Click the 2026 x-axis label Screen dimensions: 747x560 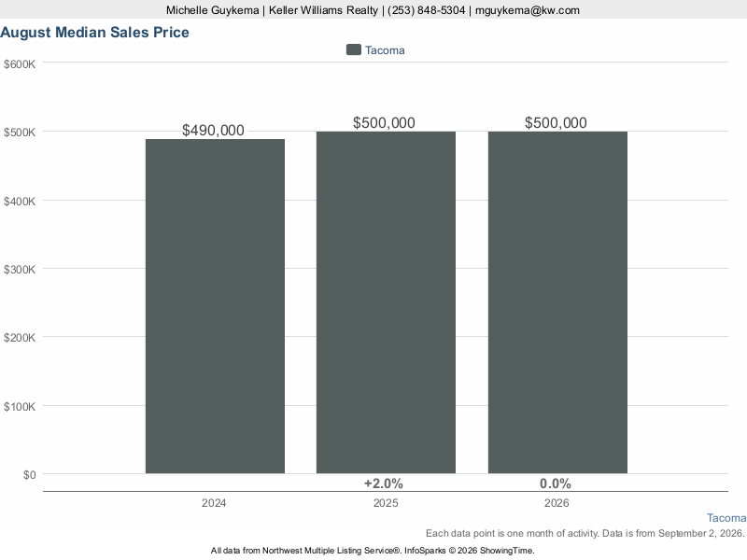click(557, 503)
